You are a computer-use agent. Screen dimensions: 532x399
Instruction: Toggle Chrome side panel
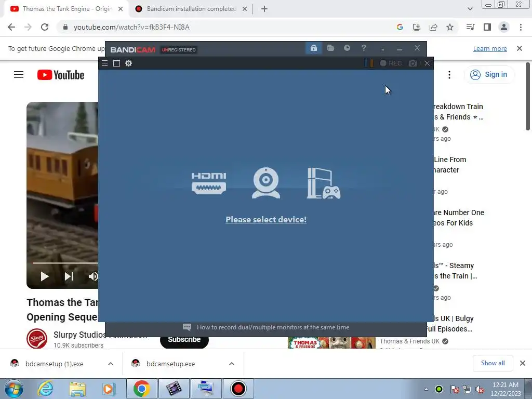[487, 27]
